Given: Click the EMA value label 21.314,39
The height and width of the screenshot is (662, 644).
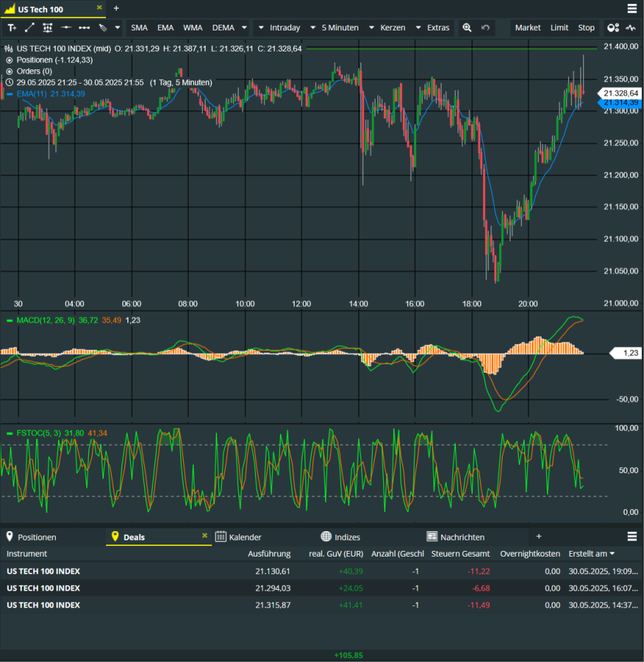Looking at the screenshot, I should pyautogui.click(x=619, y=103).
